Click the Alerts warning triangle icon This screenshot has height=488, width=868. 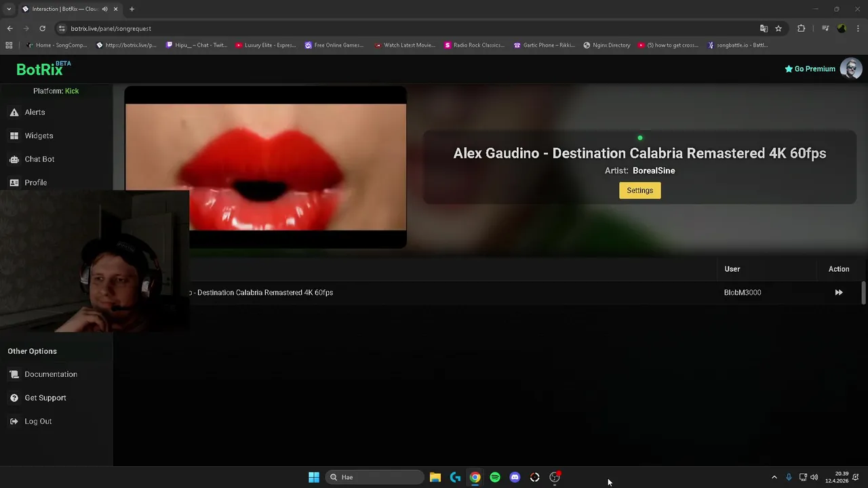(14, 112)
